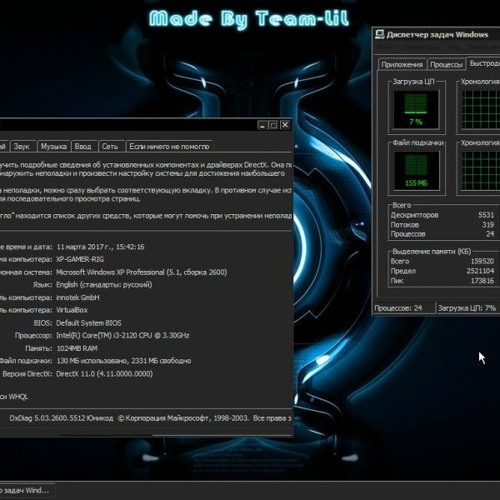Click the date 11 марта 2017 г., 15:42:16
The width and height of the screenshot is (500, 500).
[100, 247]
